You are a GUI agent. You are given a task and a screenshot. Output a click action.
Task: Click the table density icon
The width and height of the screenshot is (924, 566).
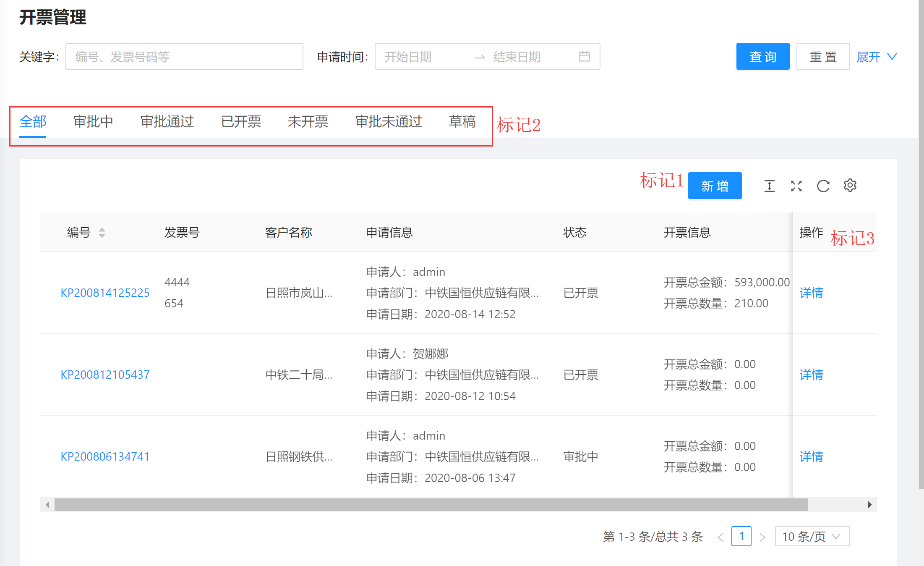[x=769, y=186]
